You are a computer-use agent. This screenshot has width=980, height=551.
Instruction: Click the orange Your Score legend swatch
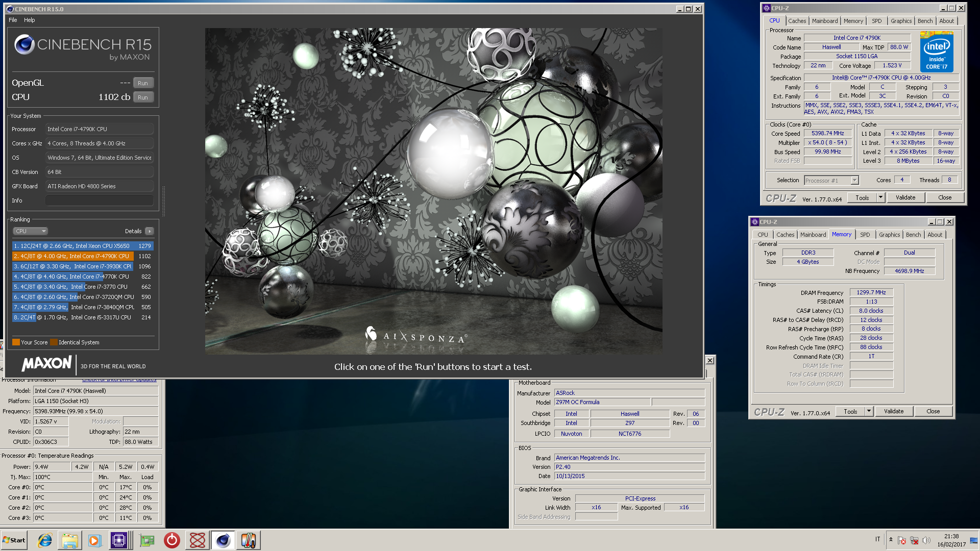(16, 342)
